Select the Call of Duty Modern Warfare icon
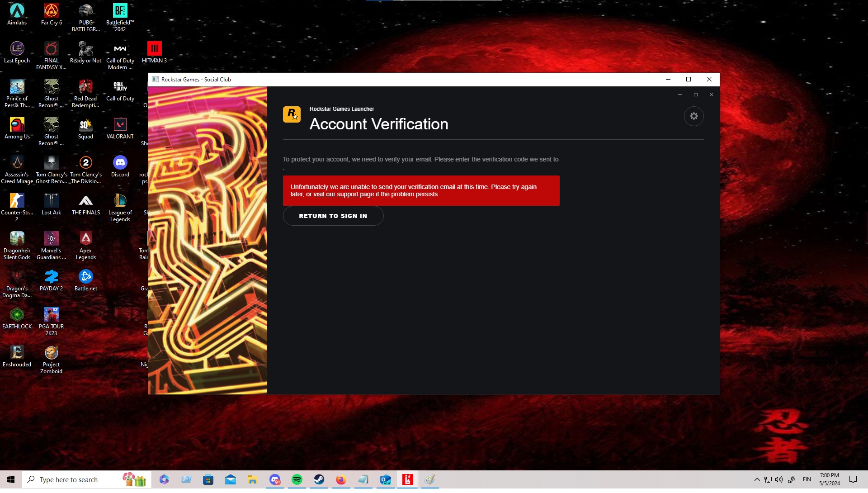 pos(120,56)
